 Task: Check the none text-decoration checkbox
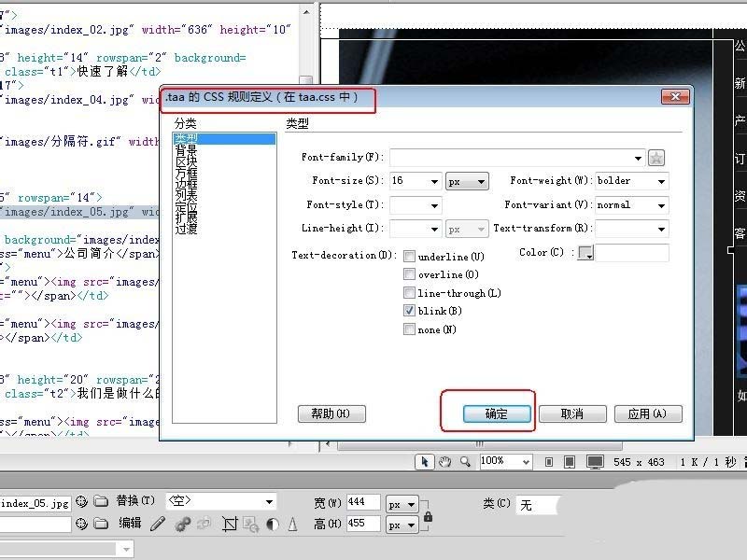click(x=409, y=329)
